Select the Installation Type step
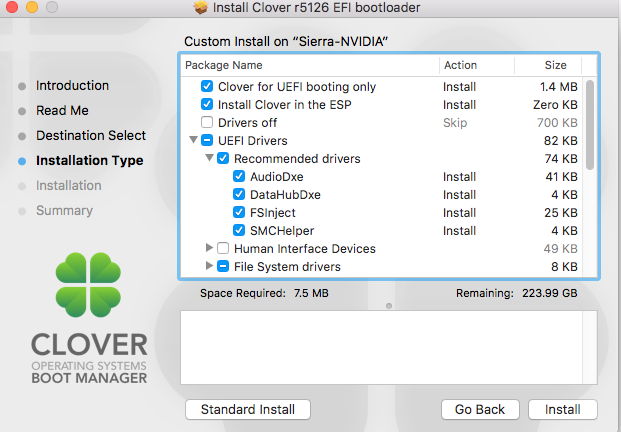 90,160
